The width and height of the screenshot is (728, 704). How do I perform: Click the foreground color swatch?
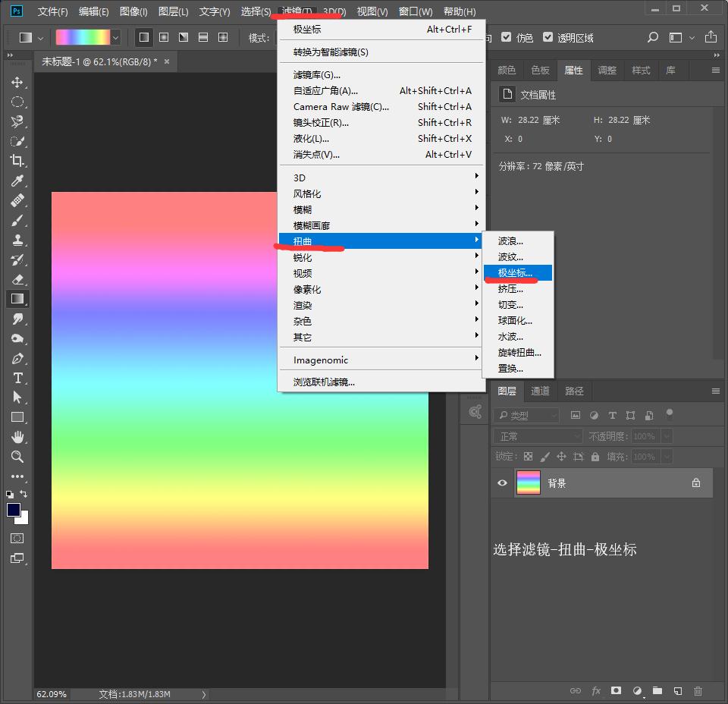(14, 511)
